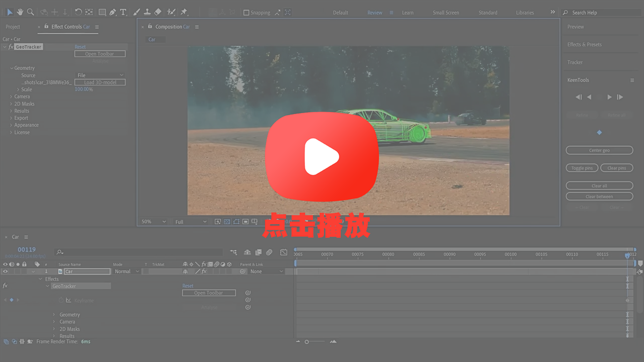Switch to the Project tab
Image resolution: width=644 pixels, height=362 pixels.
pyautogui.click(x=13, y=27)
